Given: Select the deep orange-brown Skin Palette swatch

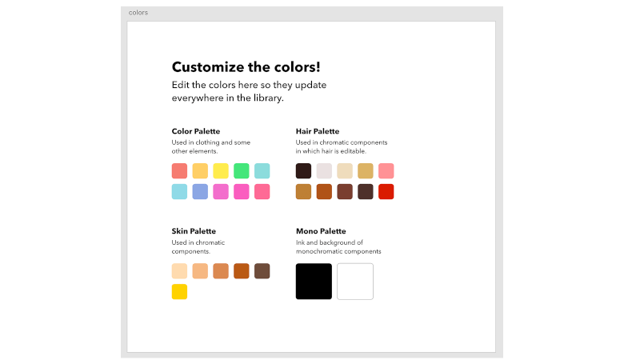Looking at the screenshot, I should (242, 271).
